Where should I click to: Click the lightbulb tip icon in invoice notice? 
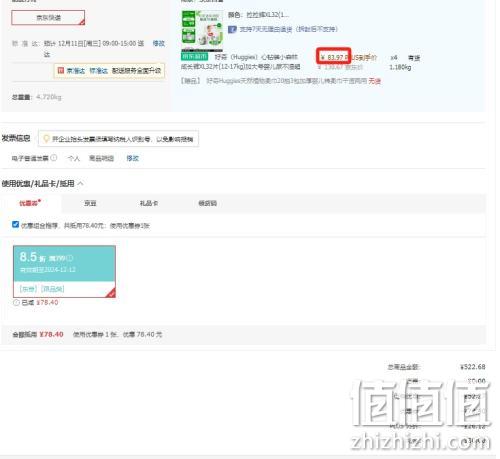46,138
